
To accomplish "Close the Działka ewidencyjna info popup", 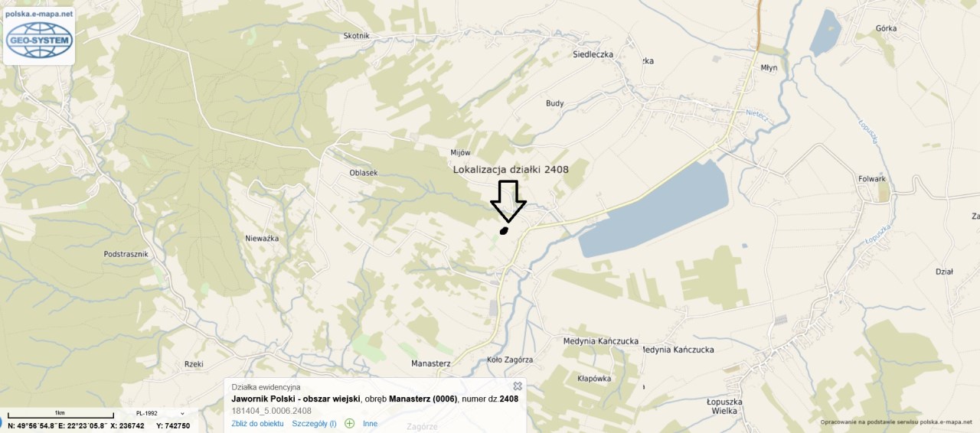I will [x=517, y=386].
